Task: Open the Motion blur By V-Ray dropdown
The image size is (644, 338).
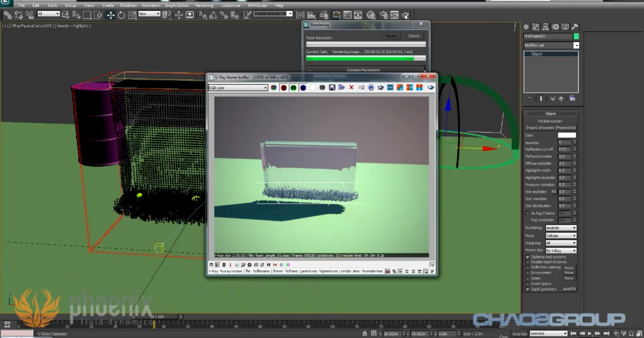Action: coord(561,251)
